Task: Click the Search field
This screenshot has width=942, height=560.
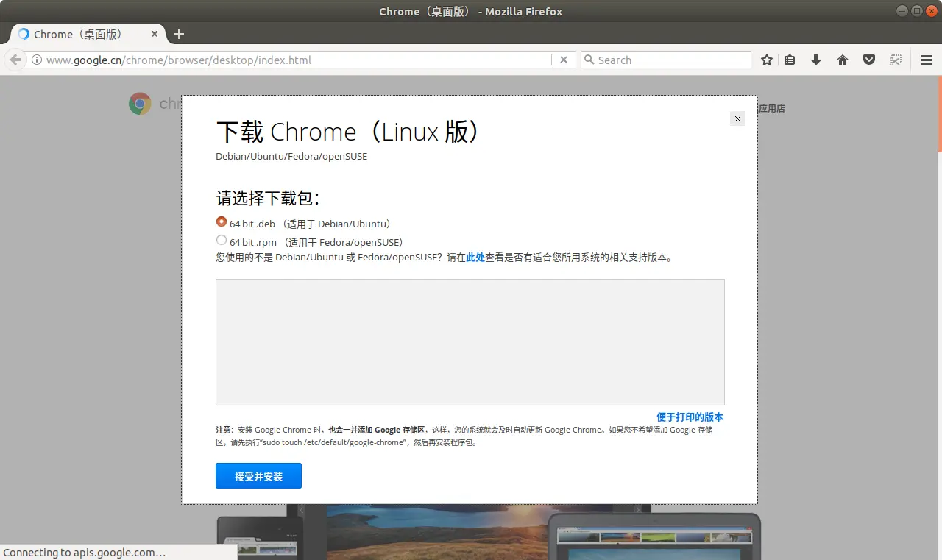Action: (x=662, y=60)
